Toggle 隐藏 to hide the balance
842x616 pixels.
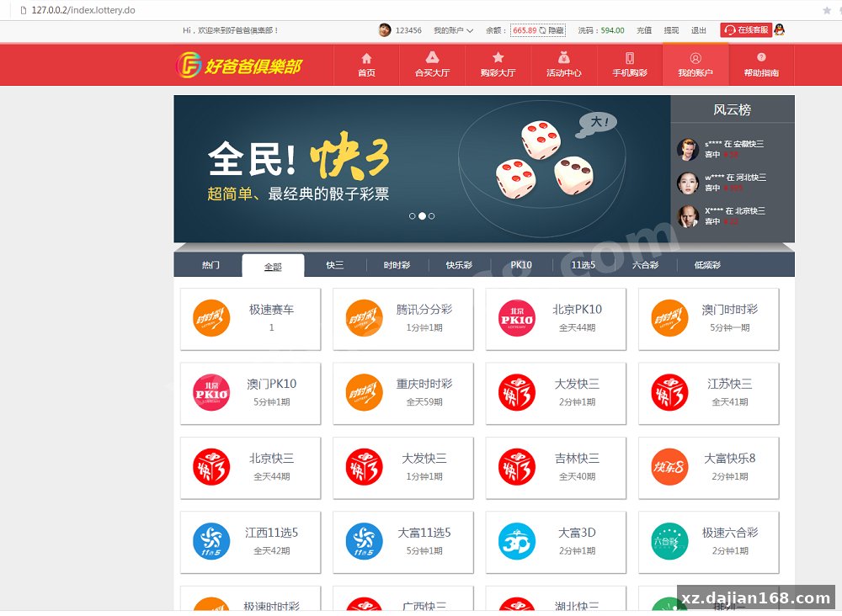(556, 30)
